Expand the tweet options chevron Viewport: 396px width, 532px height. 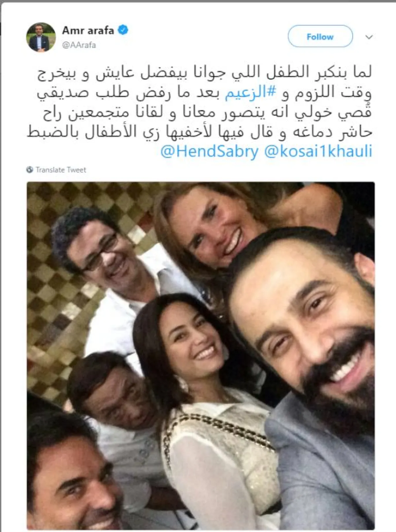point(369,37)
